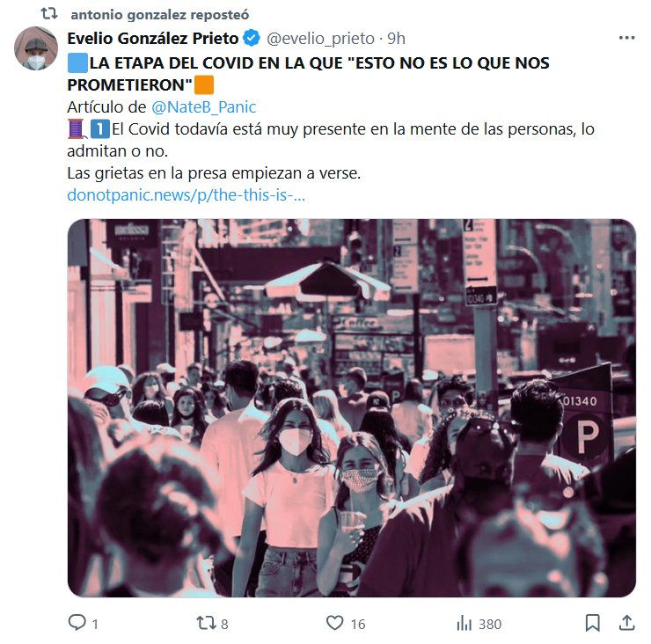The height and width of the screenshot is (644, 651).
Task: Click the blue square emoji in headline
Action: 77,63
